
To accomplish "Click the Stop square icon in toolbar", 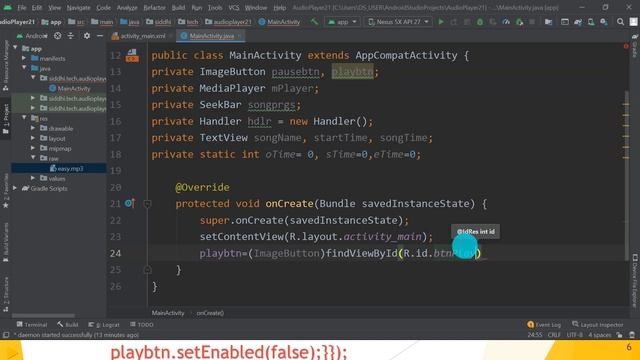I will 532,22.
